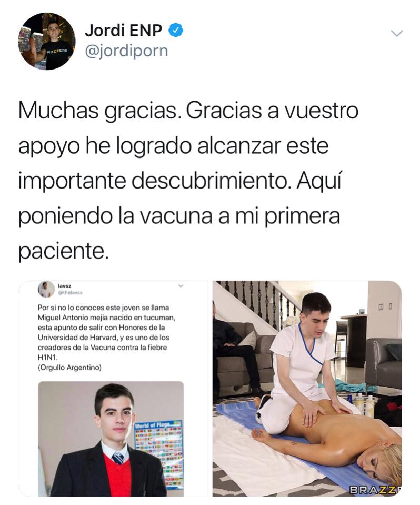Click 'importante descubrimiento' in tweet text
This screenshot has height=505, width=420.
(153, 181)
